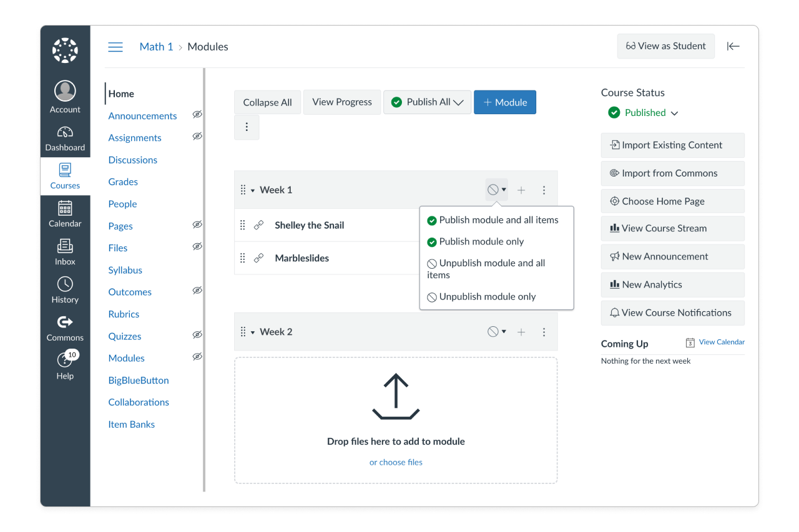Toggle visibility of the Quizzes page
This screenshot has height=532, width=799.
[x=197, y=334]
